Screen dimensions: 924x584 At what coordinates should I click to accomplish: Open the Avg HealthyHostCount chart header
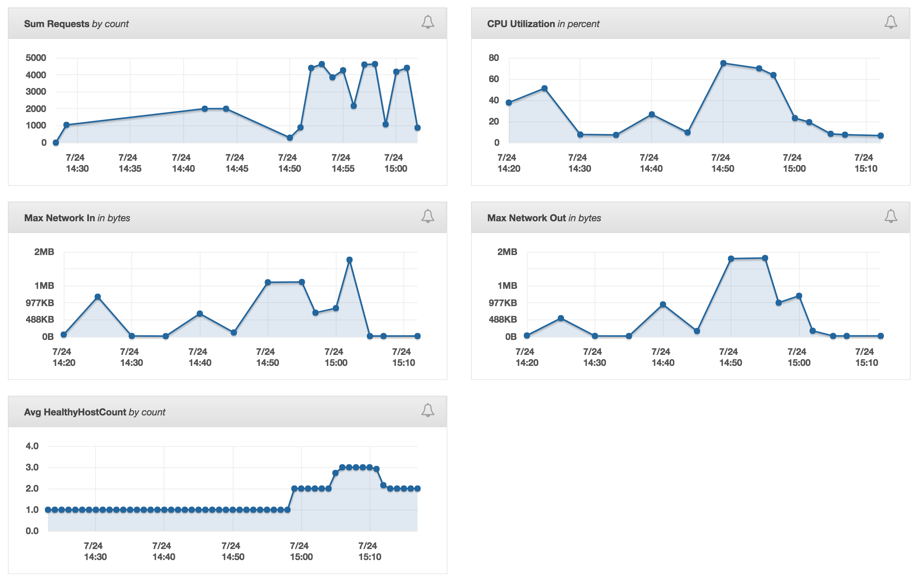click(x=94, y=412)
